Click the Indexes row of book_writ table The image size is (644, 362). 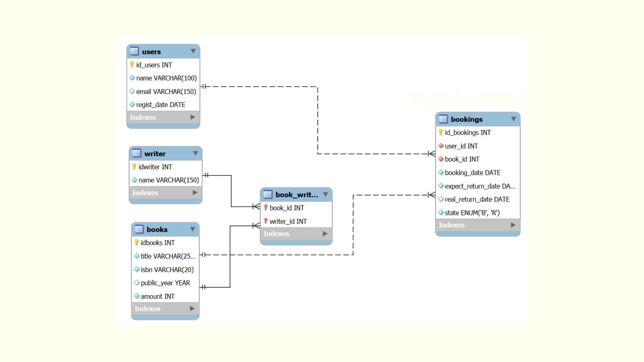[295, 234]
